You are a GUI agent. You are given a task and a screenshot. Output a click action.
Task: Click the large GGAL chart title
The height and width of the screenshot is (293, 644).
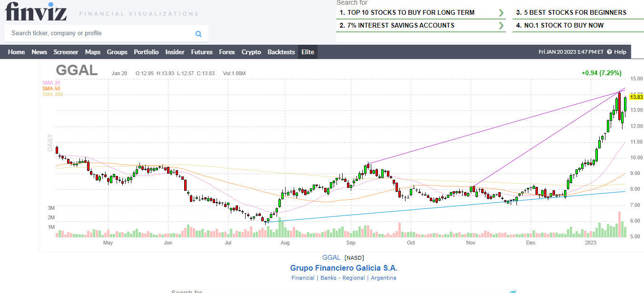(x=77, y=70)
